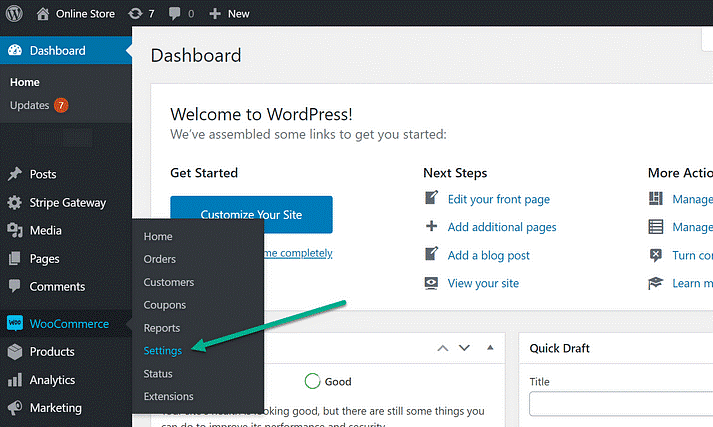This screenshot has height=427, width=713.
Task: Click the Media icon in sidebar
Action: pos(14,230)
